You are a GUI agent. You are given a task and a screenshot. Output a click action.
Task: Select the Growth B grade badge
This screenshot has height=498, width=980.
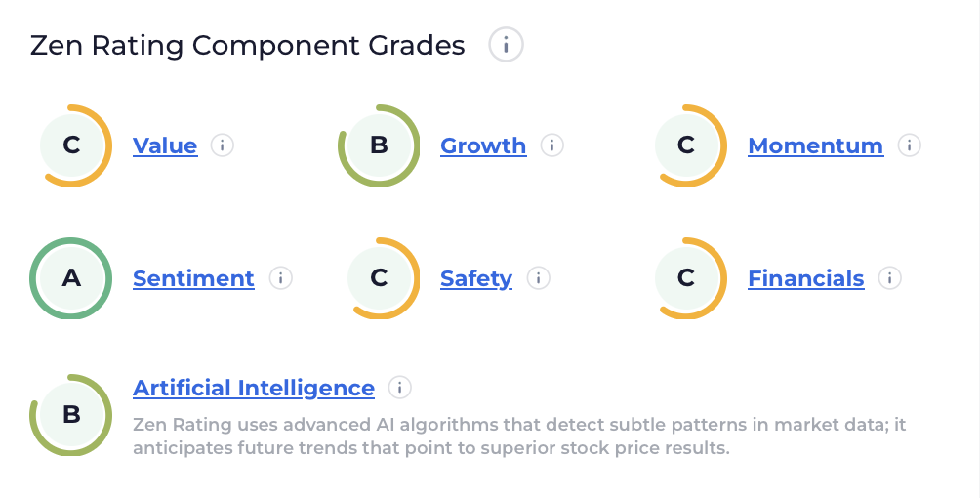[x=379, y=145]
